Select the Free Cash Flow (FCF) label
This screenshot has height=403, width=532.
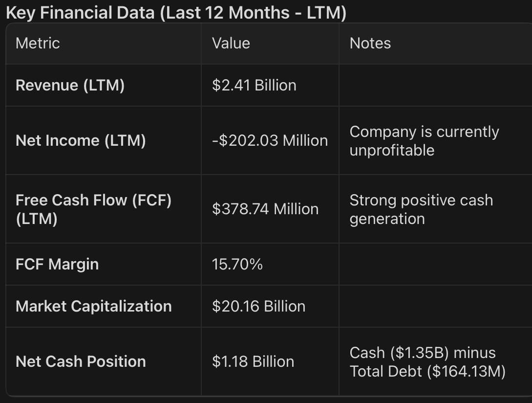pyautogui.click(x=93, y=209)
